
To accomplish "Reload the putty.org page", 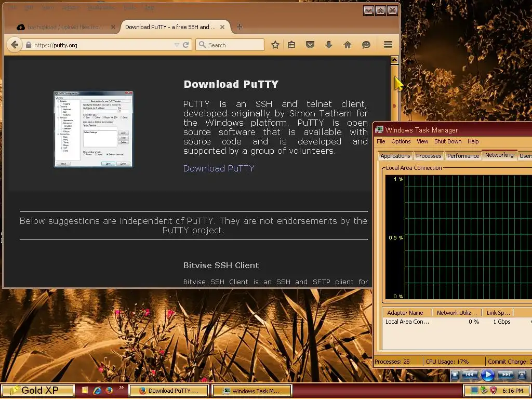I will [x=185, y=45].
